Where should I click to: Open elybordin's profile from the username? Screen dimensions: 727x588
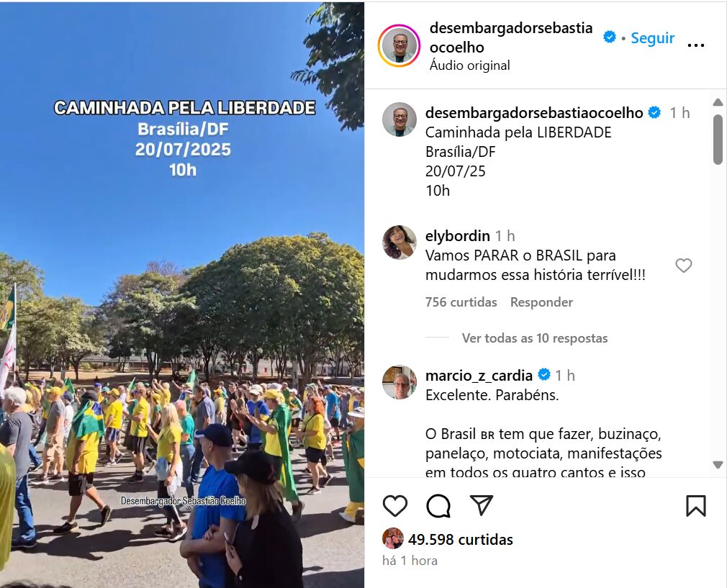point(458,236)
